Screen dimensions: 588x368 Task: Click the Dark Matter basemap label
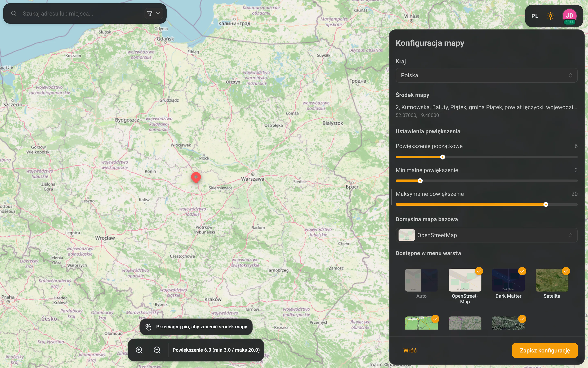point(508,296)
